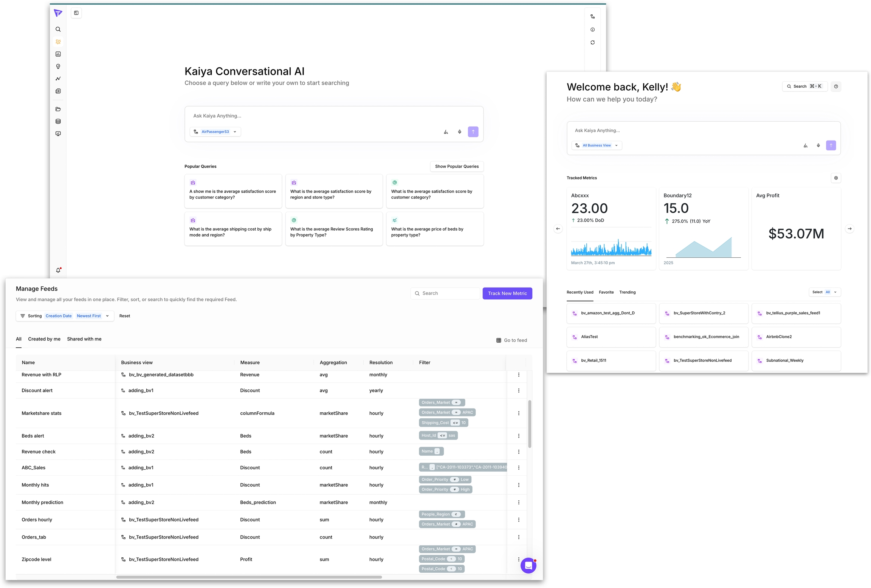
Task: Click the lightbulb insights sidebar icon
Action: point(58,67)
